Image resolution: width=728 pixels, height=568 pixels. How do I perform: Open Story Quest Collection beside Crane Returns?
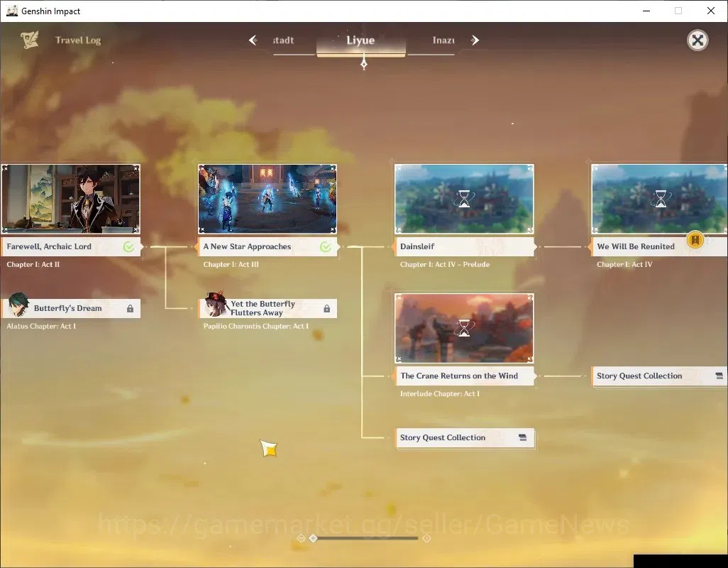[x=660, y=376]
